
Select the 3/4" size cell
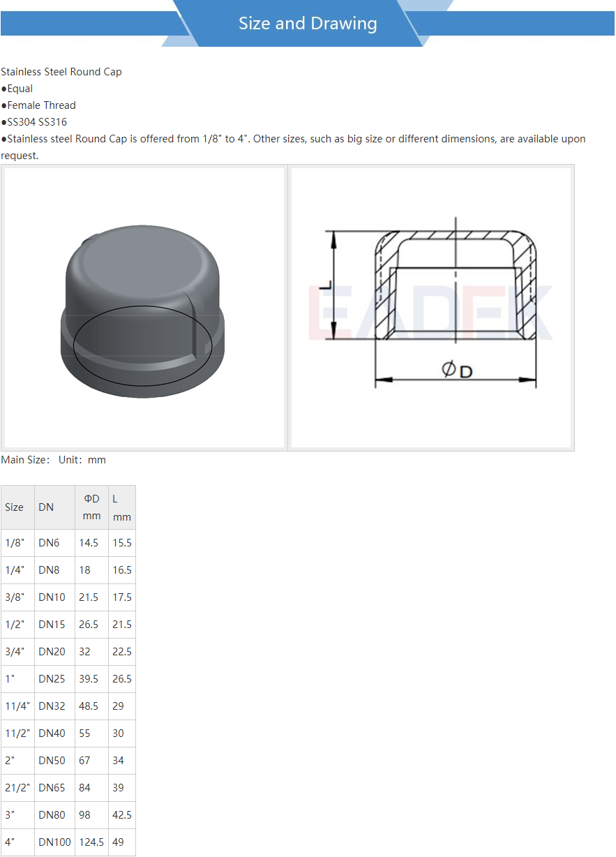click(x=18, y=652)
